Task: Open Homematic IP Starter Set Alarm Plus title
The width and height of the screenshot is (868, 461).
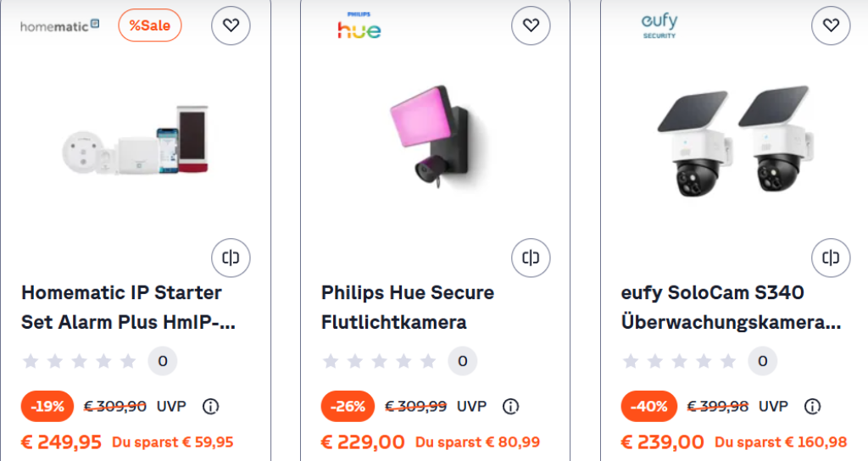Action: tap(127, 308)
